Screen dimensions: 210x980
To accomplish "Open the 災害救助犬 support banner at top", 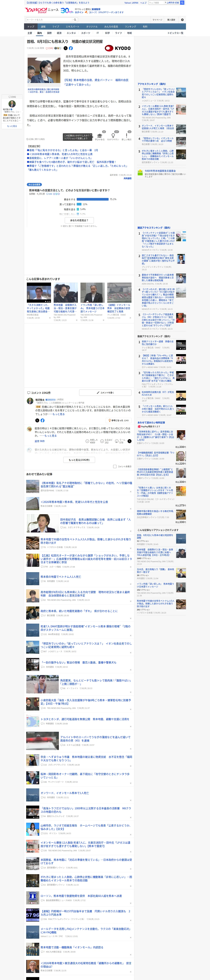I will tap(58, 3).
